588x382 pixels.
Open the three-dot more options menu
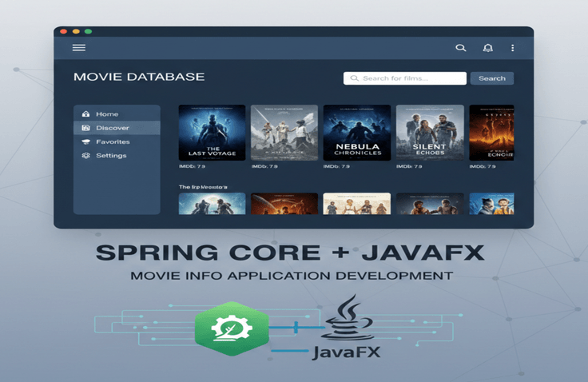click(513, 48)
